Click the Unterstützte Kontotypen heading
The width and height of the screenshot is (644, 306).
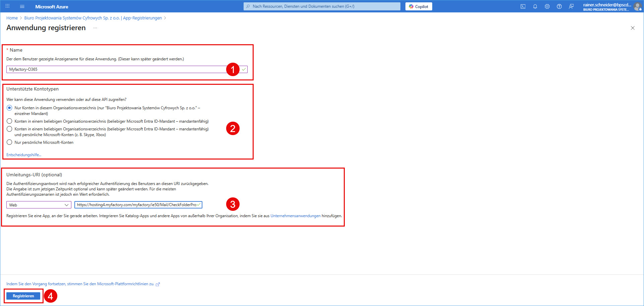point(33,89)
